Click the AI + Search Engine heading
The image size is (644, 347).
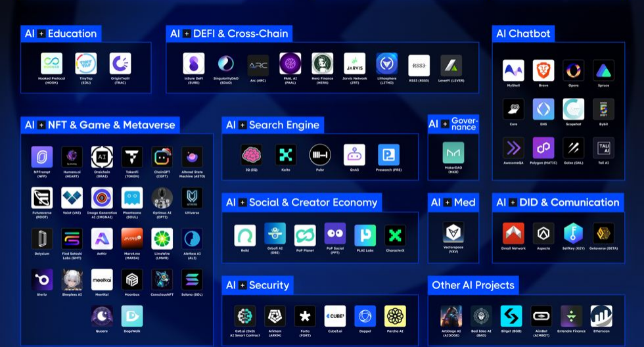click(x=273, y=125)
